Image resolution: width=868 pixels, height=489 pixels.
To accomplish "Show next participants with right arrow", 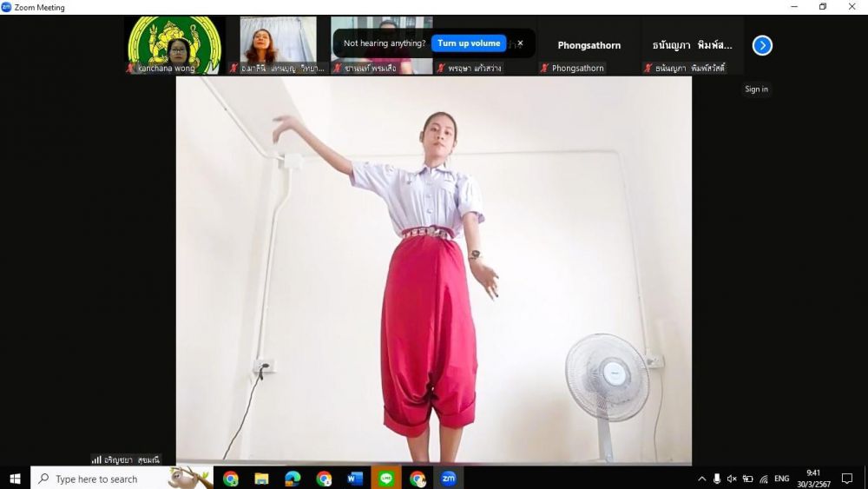I will tap(762, 45).
